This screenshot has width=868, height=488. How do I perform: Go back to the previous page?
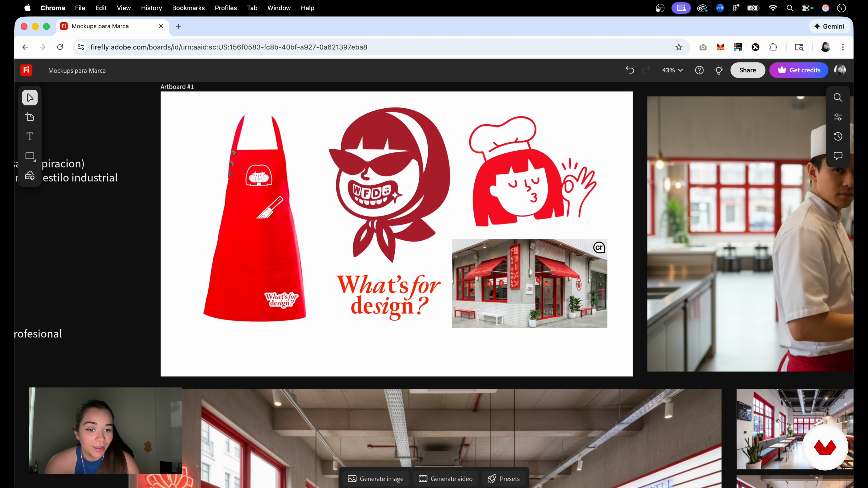point(25,47)
